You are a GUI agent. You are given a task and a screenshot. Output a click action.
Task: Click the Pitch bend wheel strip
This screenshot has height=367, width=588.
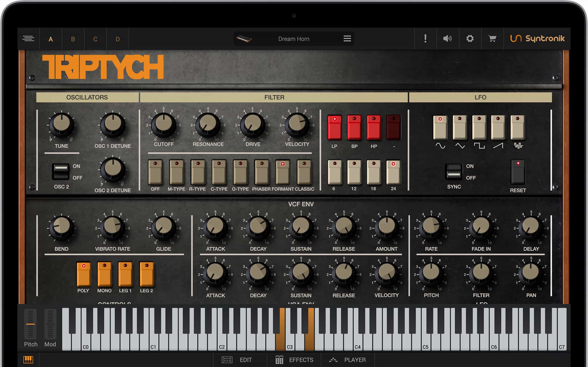coord(30,324)
